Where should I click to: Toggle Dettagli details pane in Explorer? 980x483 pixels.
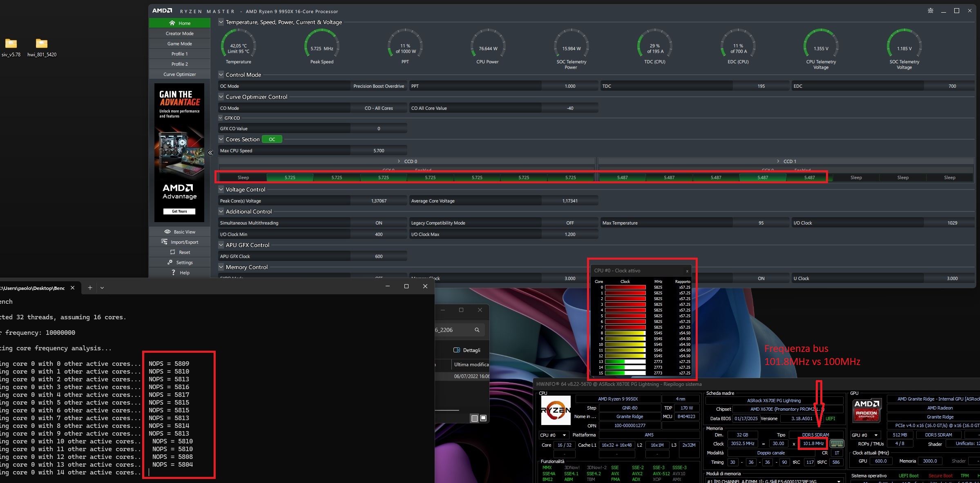467,350
